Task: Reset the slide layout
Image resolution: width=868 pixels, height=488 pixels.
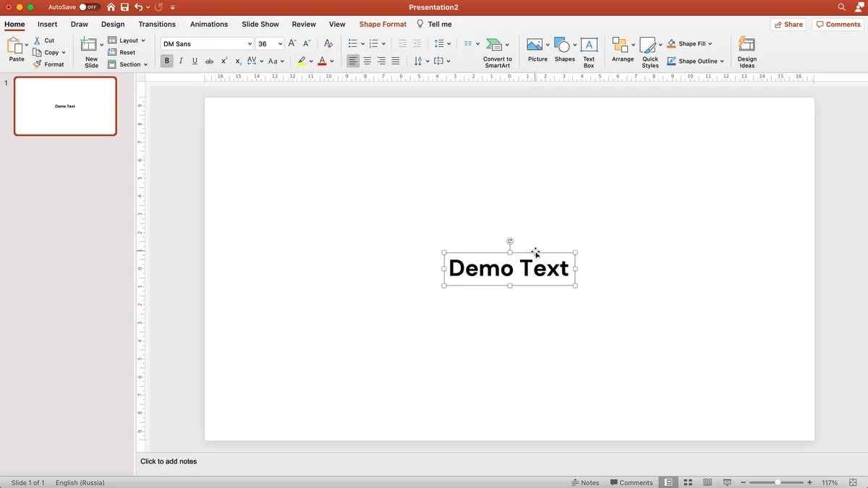Action: click(122, 52)
